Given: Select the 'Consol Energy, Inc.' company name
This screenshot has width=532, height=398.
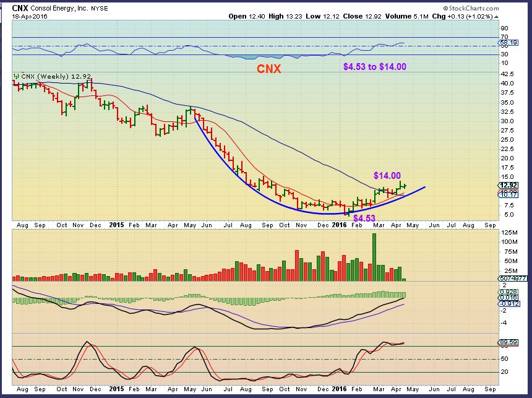Looking at the screenshot, I should [x=59, y=9].
